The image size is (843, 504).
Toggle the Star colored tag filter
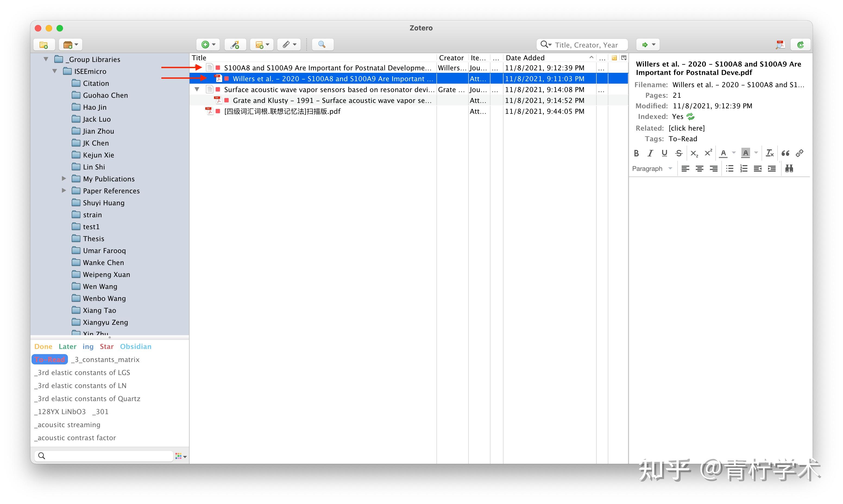click(x=106, y=346)
